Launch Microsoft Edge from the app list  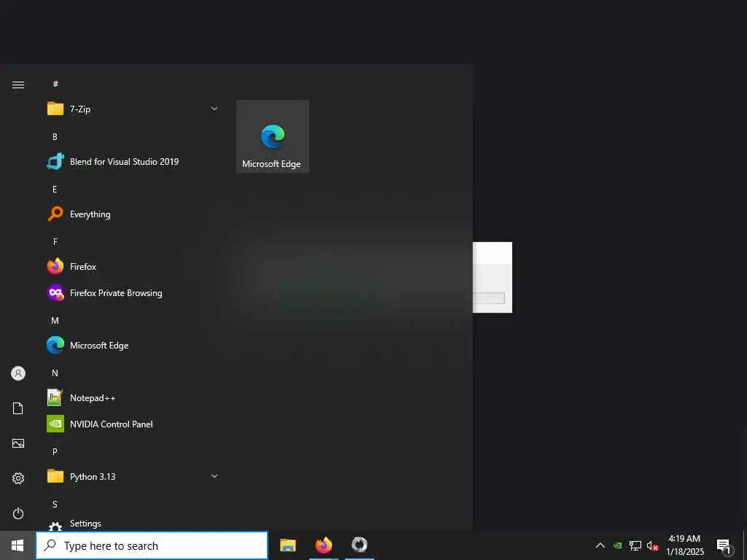(133, 345)
